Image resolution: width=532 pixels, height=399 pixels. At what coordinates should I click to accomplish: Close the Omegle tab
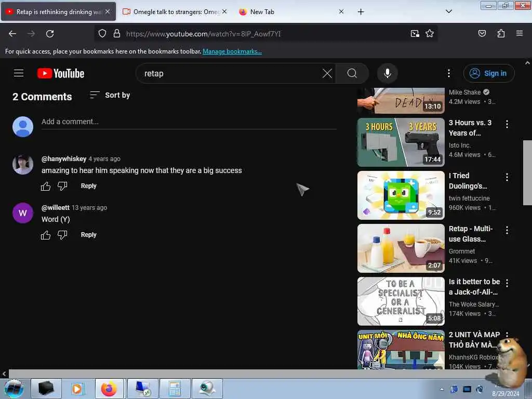coord(224,11)
